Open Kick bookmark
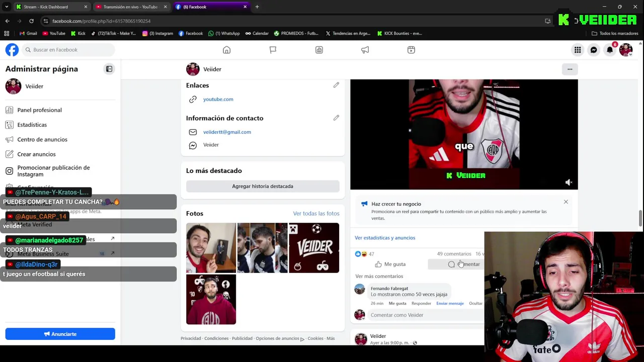Screen dimensions: 644x362 click(78, 33)
